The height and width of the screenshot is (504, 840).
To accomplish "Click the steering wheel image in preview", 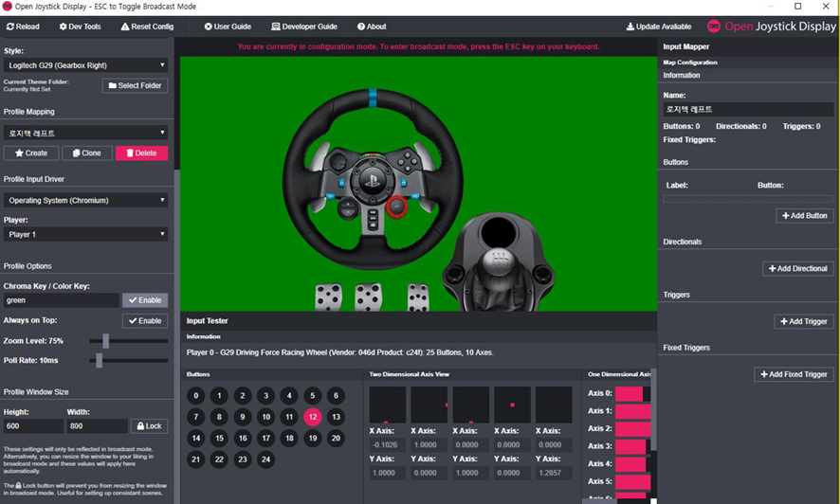I will click(373, 178).
